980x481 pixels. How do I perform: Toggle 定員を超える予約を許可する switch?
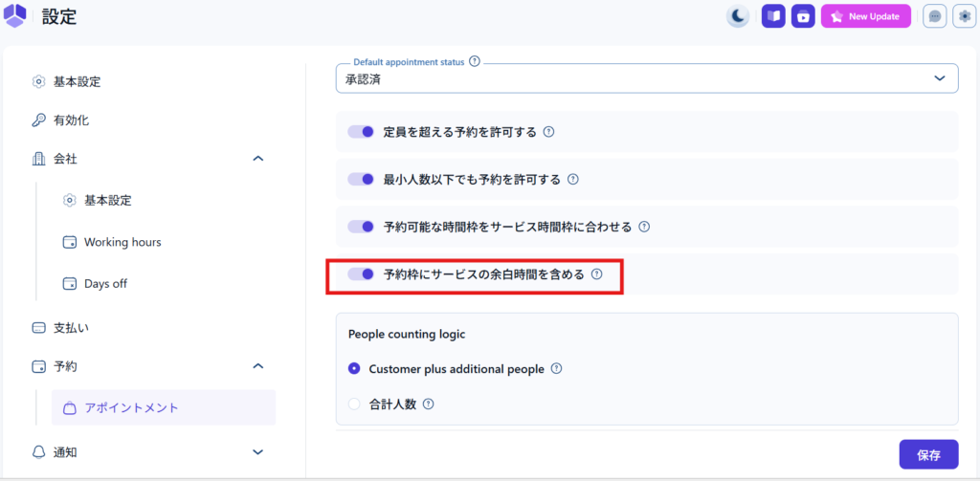click(361, 132)
